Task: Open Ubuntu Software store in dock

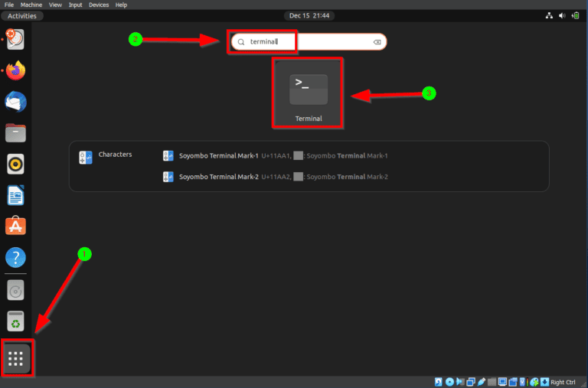Action: coord(15,226)
